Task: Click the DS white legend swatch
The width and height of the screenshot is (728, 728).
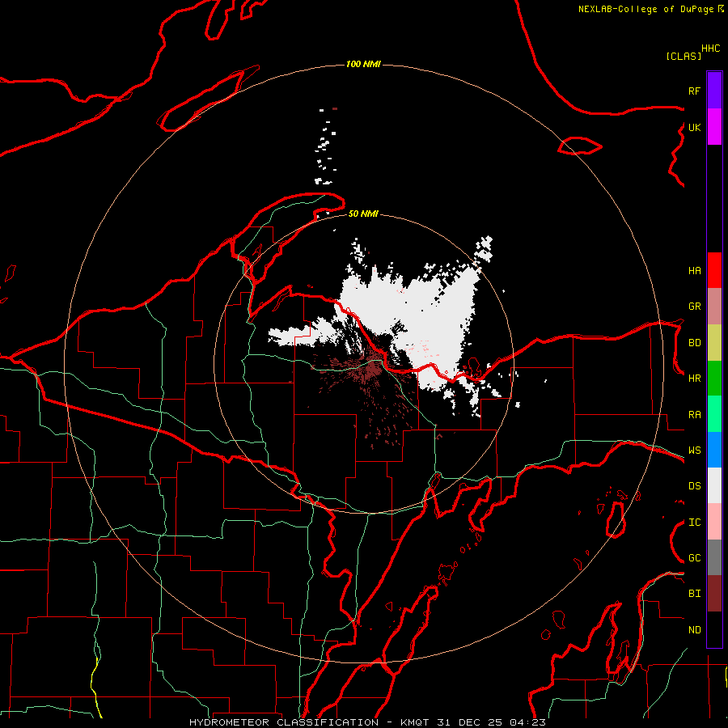Action: 714,485
